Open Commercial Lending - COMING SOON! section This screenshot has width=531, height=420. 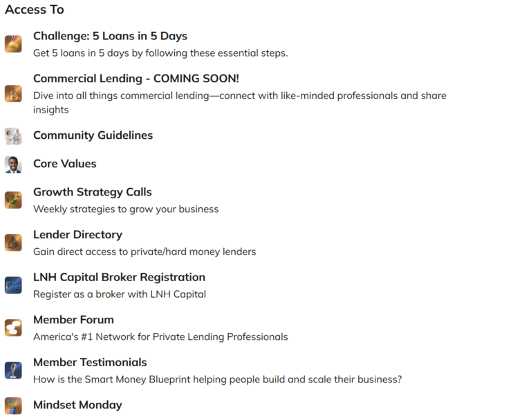(136, 79)
